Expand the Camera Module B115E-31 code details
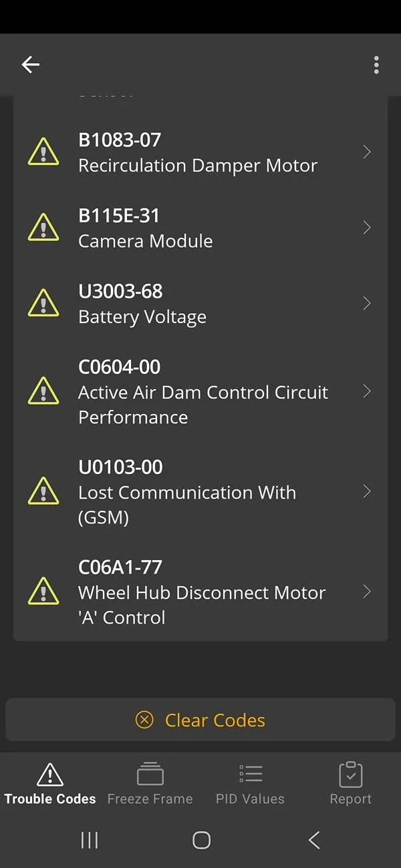This screenshot has width=401, height=868. coord(367,227)
